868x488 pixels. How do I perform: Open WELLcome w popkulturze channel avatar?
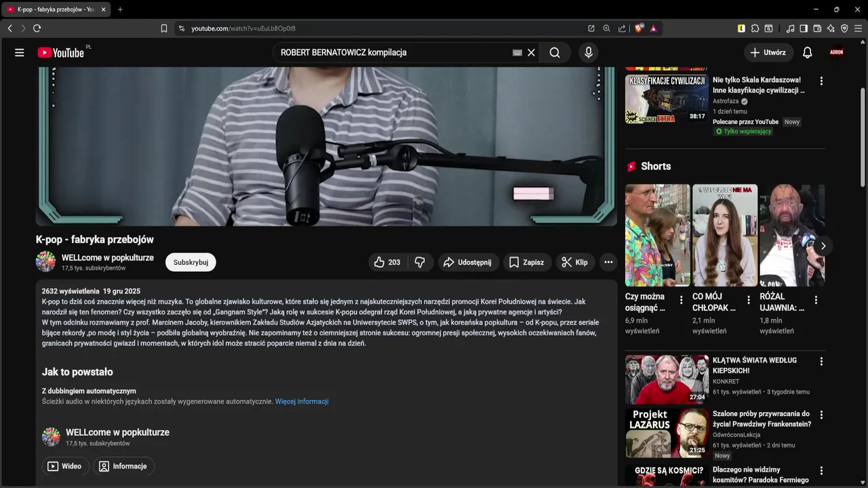point(45,262)
